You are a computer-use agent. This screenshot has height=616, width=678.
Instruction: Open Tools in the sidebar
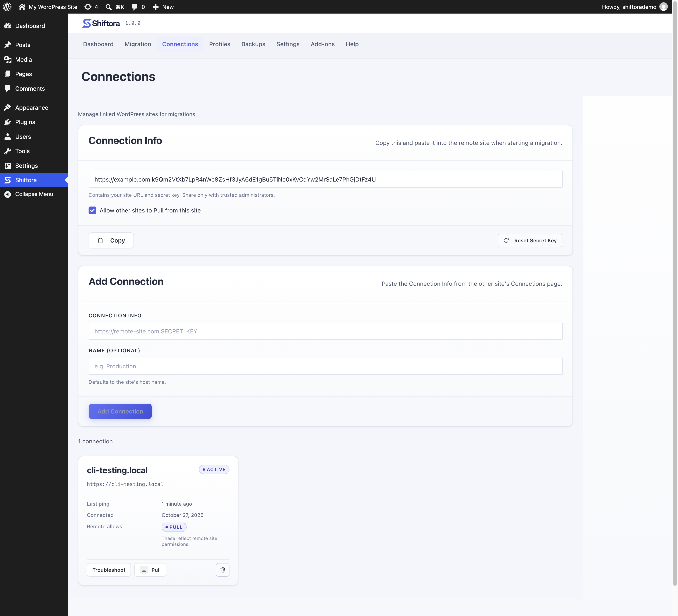click(x=34, y=151)
